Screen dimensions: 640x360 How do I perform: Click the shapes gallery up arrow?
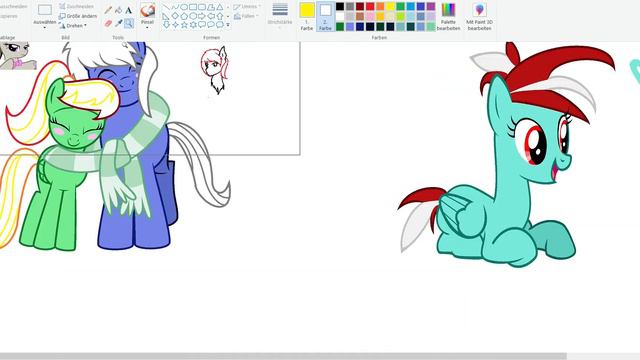click(x=228, y=7)
